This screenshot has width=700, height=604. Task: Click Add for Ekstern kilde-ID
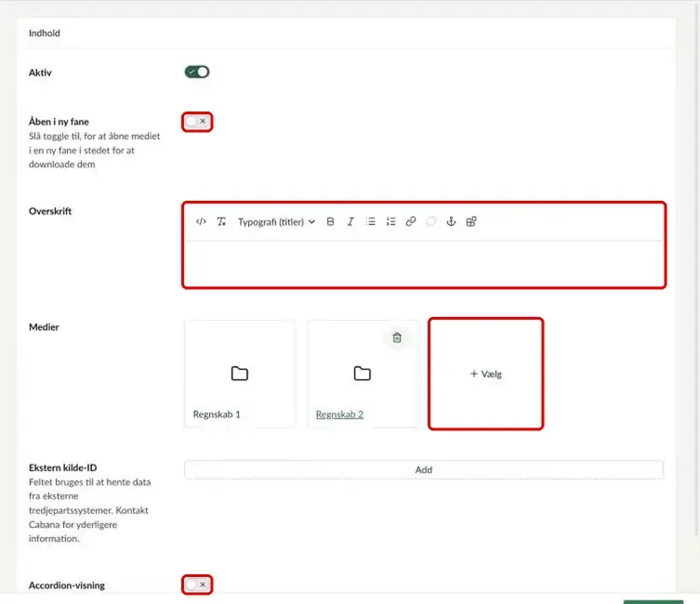coord(424,470)
